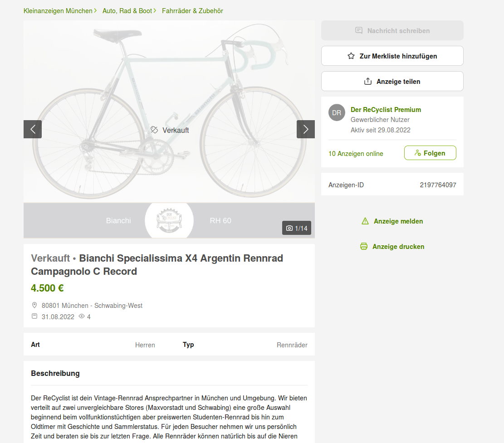This screenshot has height=443, width=504.
Task: Click the DR seller avatar
Action: pos(337,113)
